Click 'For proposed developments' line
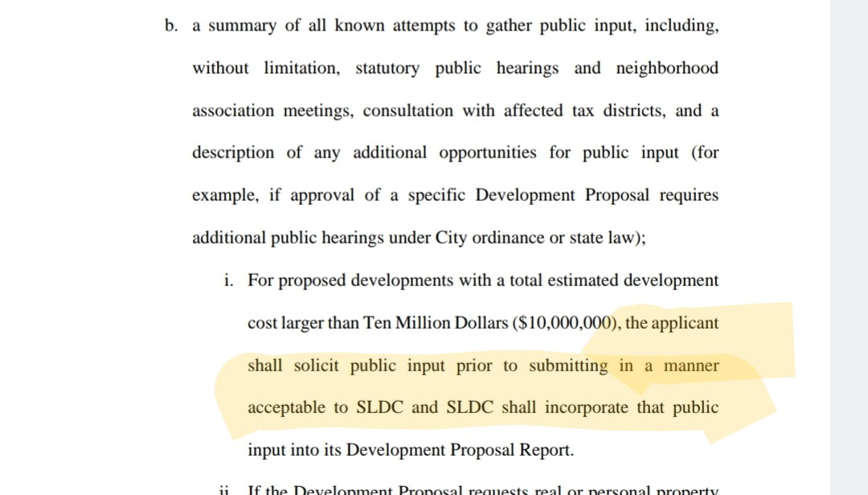This screenshot has width=868, height=495. pyautogui.click(x=483, y=280)
